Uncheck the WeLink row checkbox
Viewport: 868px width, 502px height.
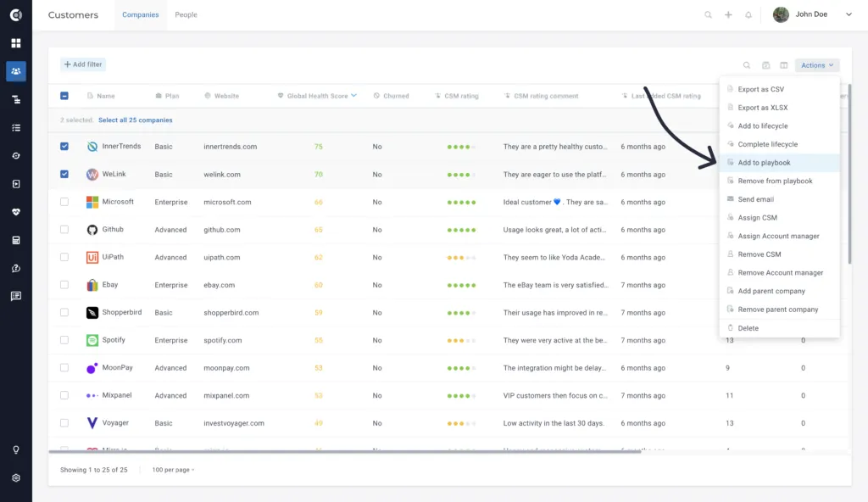point(64,174)
